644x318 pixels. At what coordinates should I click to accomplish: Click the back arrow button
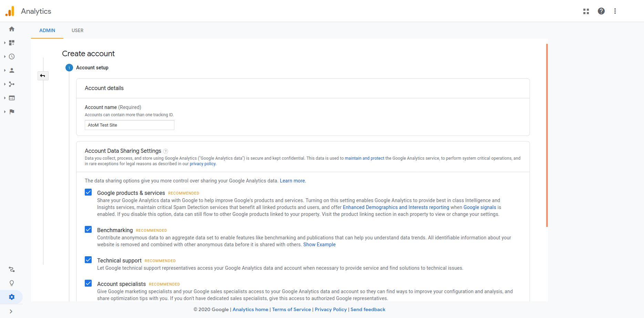click(43, 76)
